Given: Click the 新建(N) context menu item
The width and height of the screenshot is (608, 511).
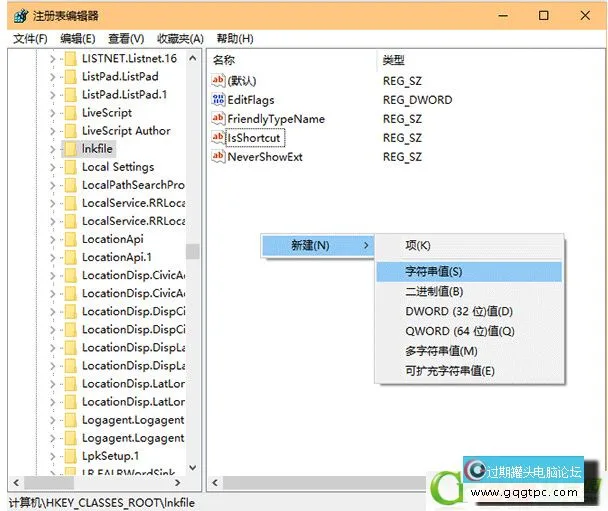Looking at the screenshot, I should click(x=318, y=245).
